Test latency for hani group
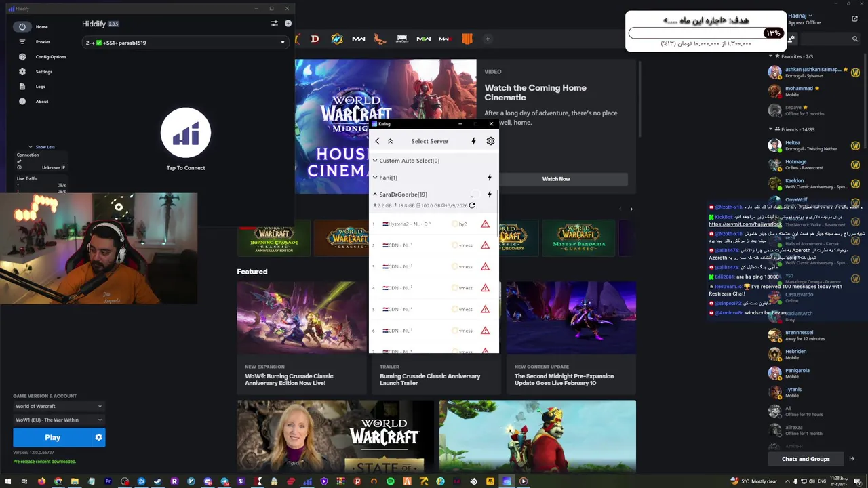The height and width of the screenshot is (488, 868). coord(489,178)
